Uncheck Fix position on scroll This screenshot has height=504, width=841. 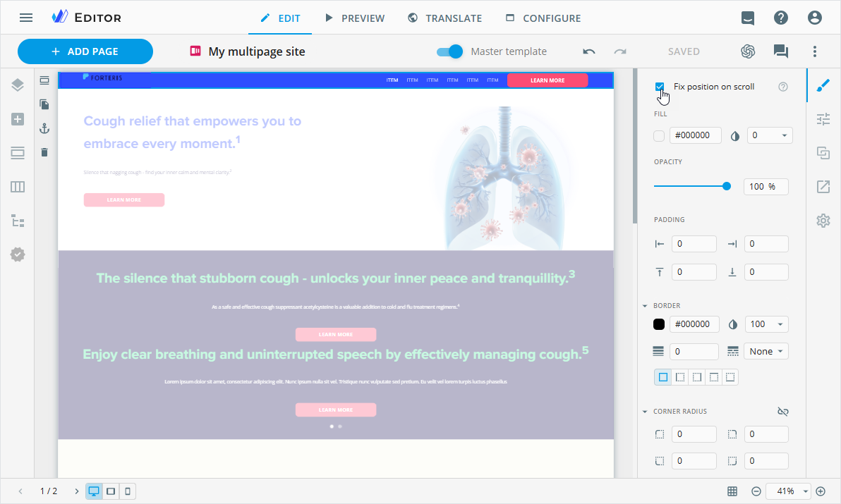click(660, 87)
